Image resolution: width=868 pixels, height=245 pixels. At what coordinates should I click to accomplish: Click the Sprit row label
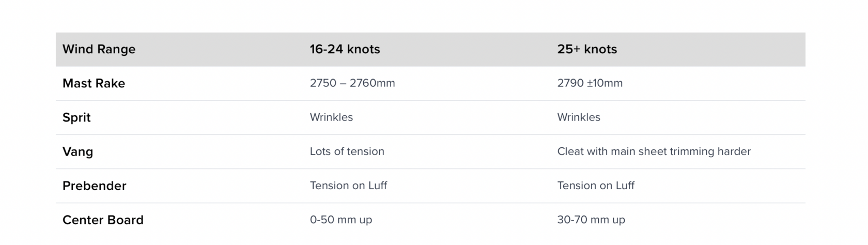(76, 118)
